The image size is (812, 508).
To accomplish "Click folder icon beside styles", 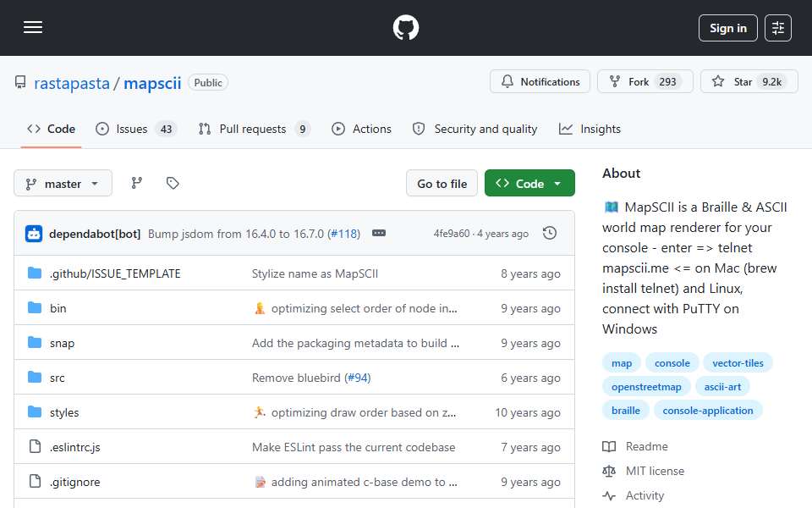I will pyautogui.click(x=35, y=412).
